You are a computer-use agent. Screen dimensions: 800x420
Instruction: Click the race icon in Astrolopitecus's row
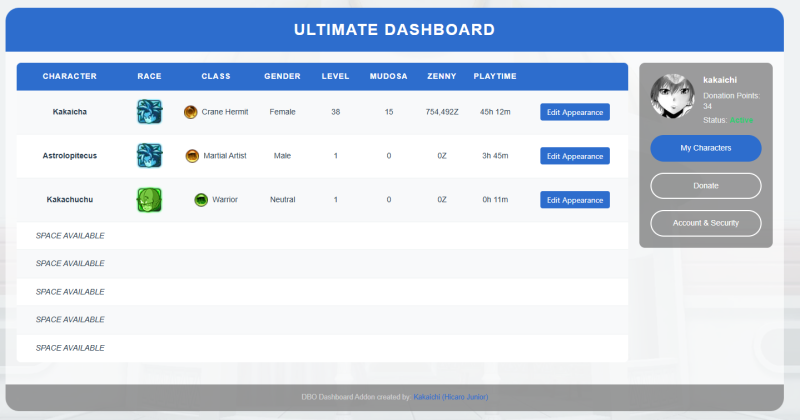[149, 156]
